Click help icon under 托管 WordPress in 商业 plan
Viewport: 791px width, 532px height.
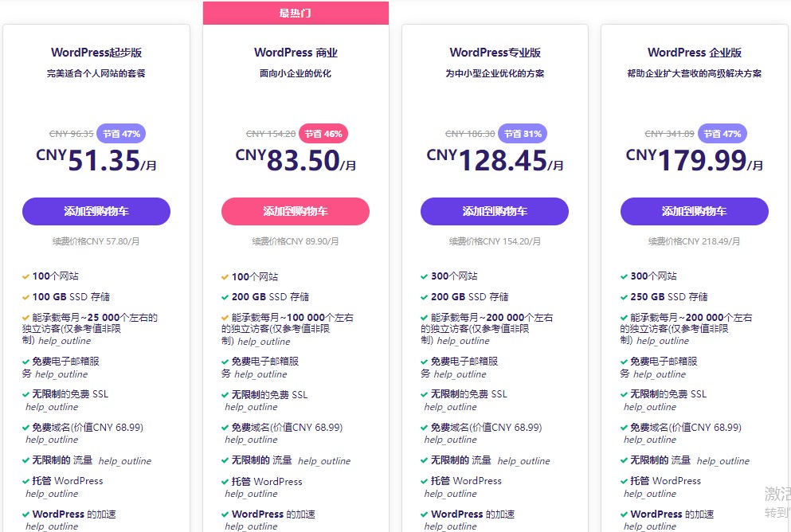251,494
